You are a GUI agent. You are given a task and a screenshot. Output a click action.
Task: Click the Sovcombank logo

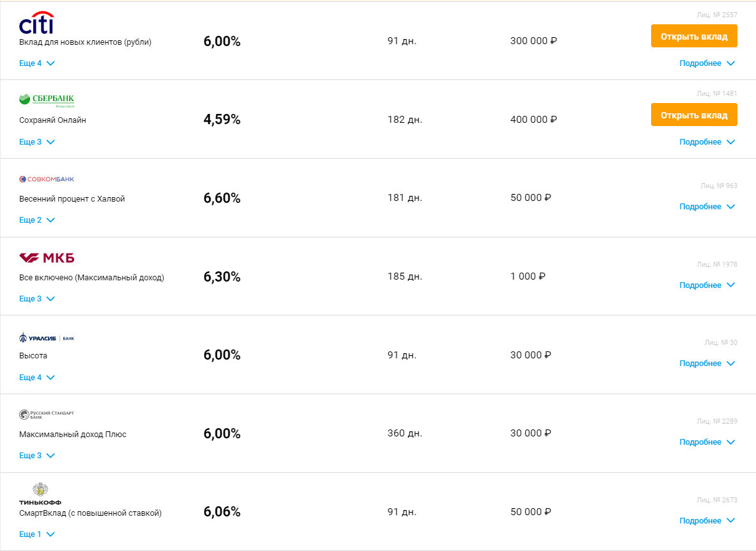pos(47,179)
